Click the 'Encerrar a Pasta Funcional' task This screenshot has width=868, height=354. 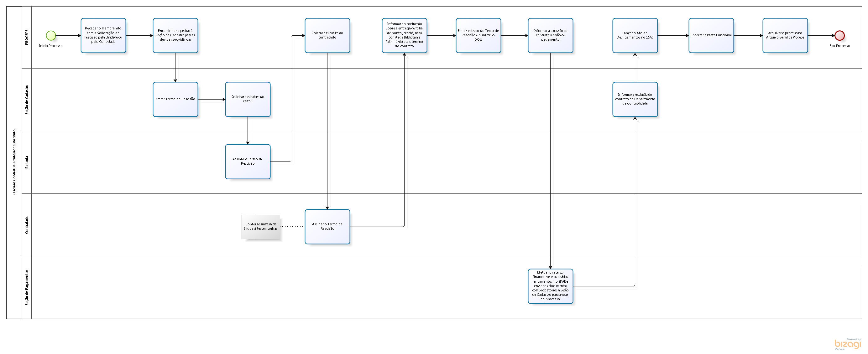(711, 35)
